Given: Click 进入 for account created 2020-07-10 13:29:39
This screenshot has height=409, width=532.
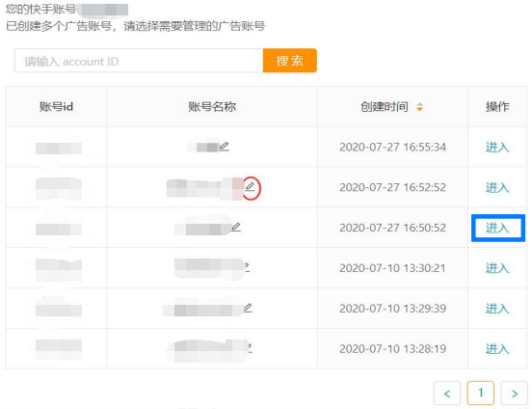Looking at the screenshot, I should pyautogui.click(x=497, y=309).
